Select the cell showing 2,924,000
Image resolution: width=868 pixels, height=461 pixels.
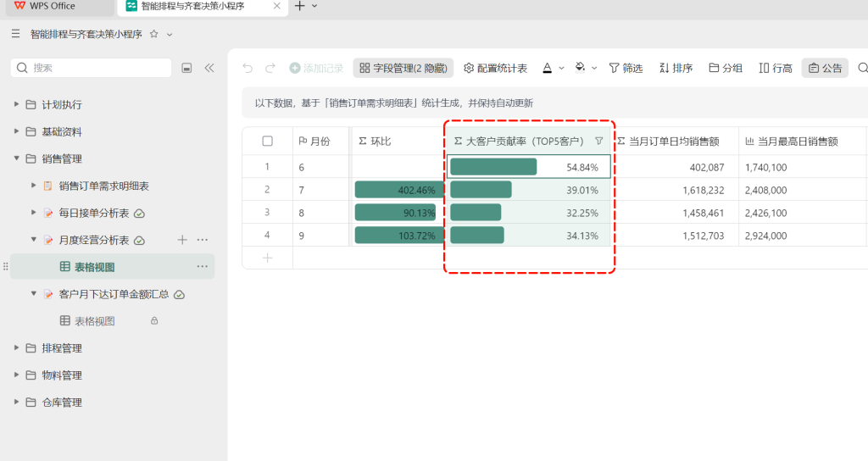click(802, 236)
